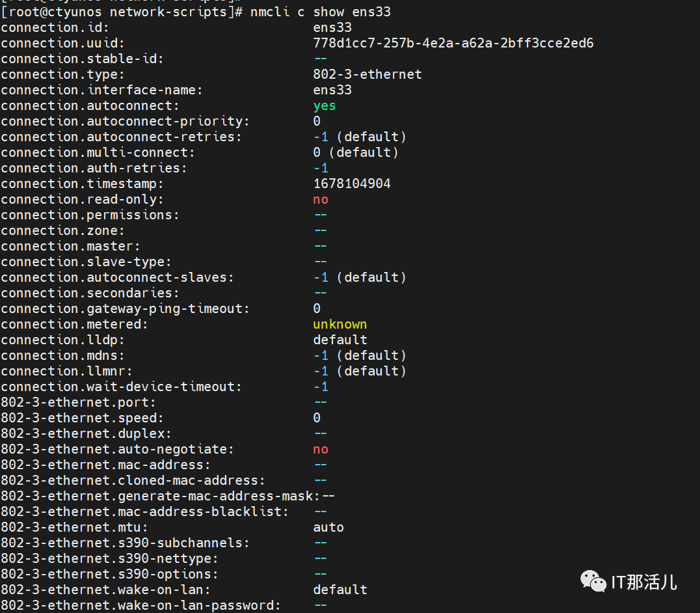Click the 802-3-ethernet connection type value
The height and width of the screenshot is (613, 700).
(x=367, y=74)
